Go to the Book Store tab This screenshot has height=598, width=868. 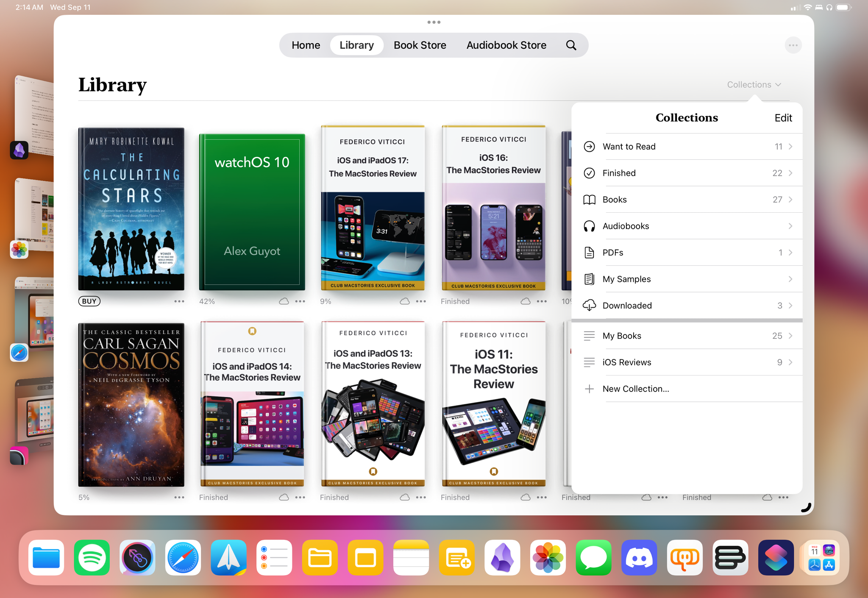[x=420, y=45]
